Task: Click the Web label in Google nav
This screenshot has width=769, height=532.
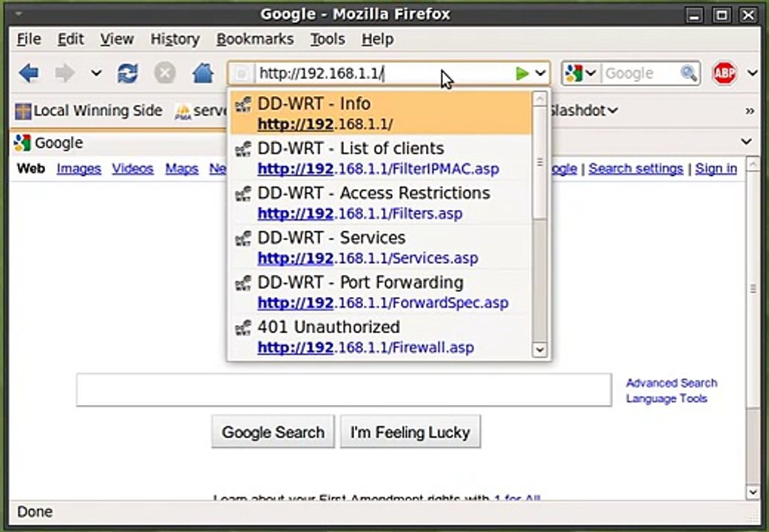Action: (31, 168)
